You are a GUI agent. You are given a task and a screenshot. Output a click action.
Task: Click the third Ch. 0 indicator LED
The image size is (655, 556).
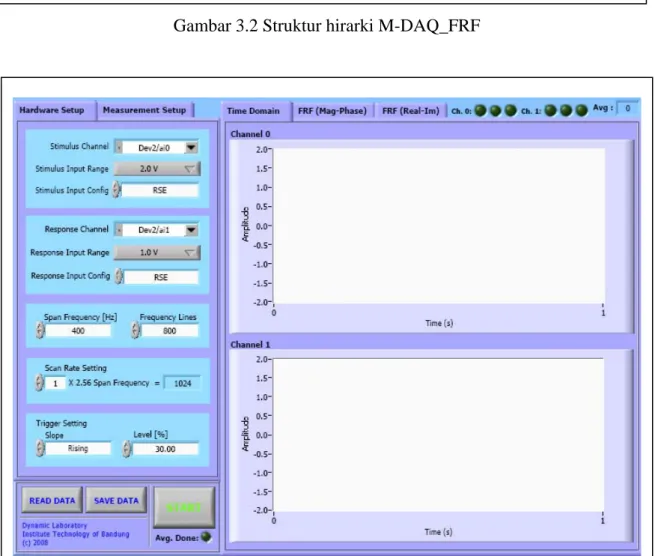pyautogui.click(x=510, y=111)
